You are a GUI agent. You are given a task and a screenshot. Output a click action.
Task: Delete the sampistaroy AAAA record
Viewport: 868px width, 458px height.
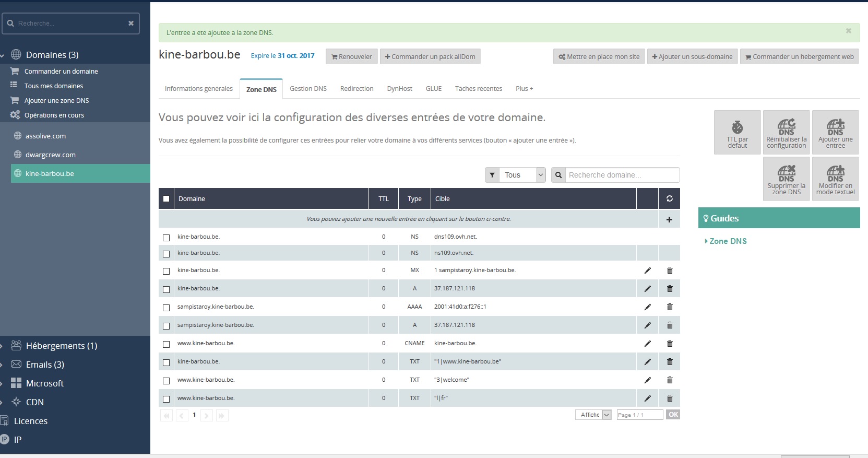670,307
